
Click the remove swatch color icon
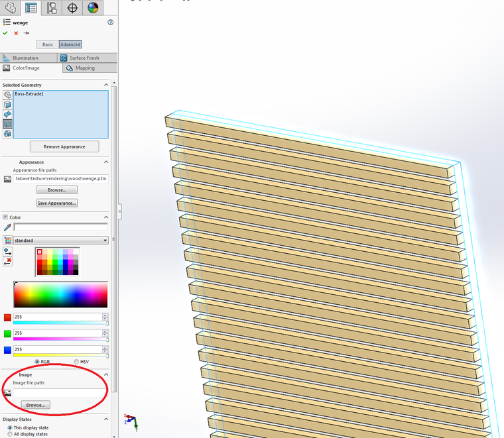tap(7, 261)
